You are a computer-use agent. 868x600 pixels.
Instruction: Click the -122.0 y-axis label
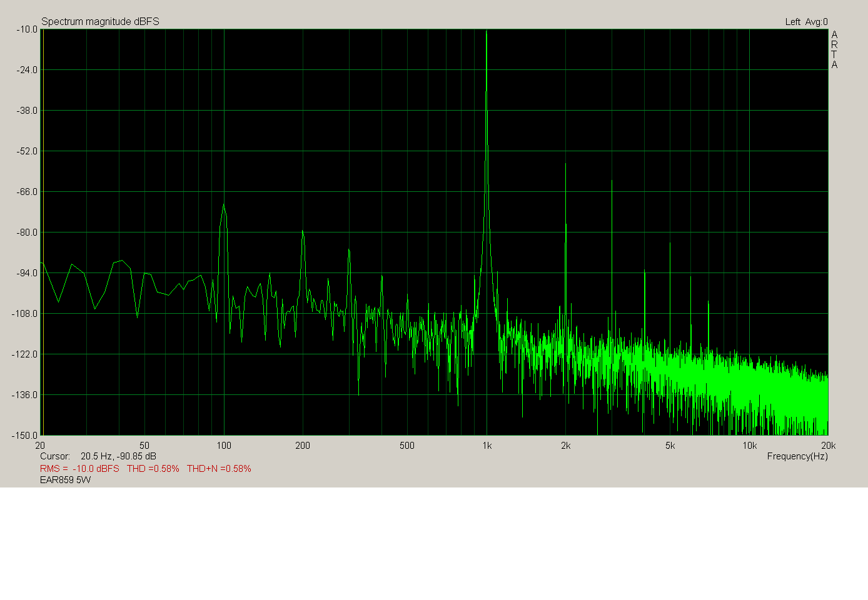click(25, 354)
